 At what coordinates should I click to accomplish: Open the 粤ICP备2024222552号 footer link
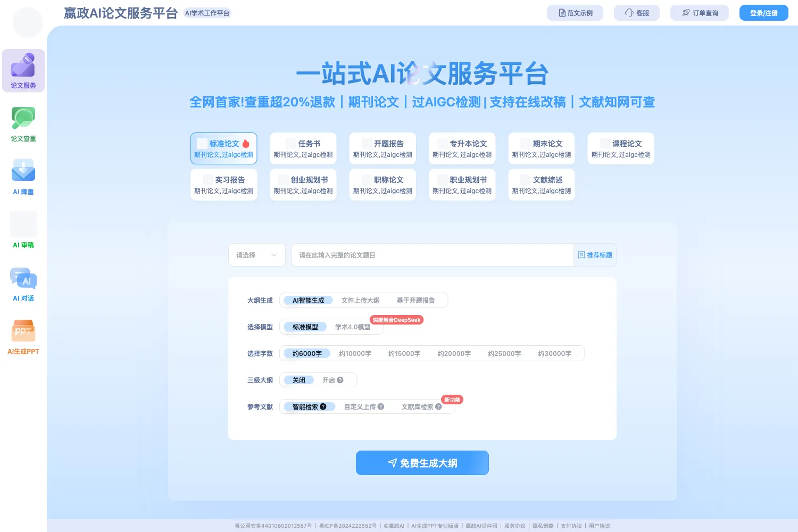tap(348, 526)
